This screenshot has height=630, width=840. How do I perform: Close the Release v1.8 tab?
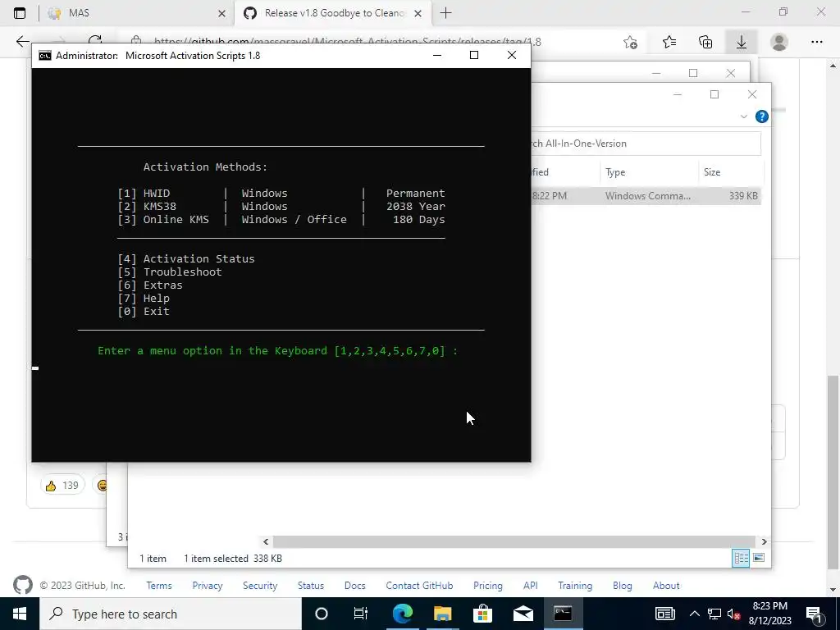pos(418,13)
